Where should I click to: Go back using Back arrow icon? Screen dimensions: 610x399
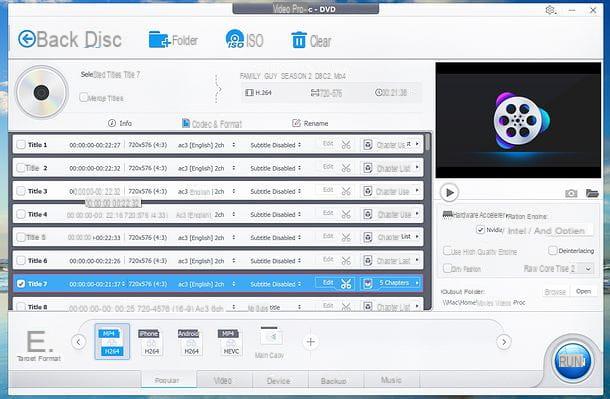pyautogui.click(x=27, y=39)
